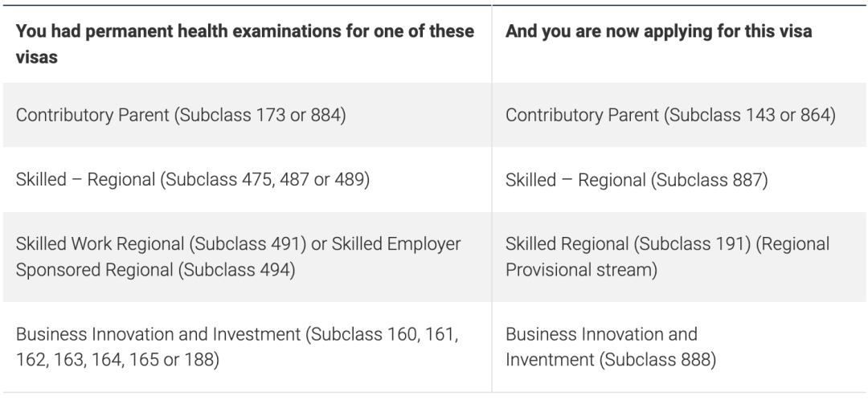868x400 pixels.
Task: Select the Contributory Parent Subclass 173 or 884 cell
Action: pyautogui.click(x=181, y=115)
